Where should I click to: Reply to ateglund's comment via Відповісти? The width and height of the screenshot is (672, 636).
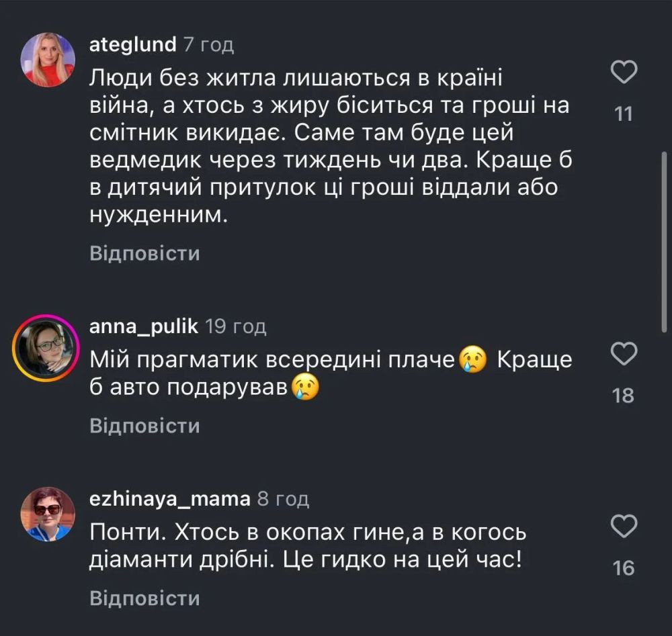point(144,254)
